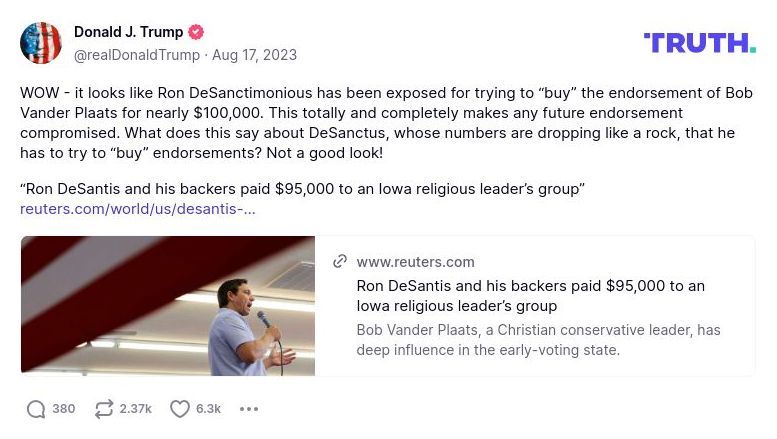Open the reuters.com/world/us/desantis link
Screen dimensions: 777x439
[x=138, y=209]
